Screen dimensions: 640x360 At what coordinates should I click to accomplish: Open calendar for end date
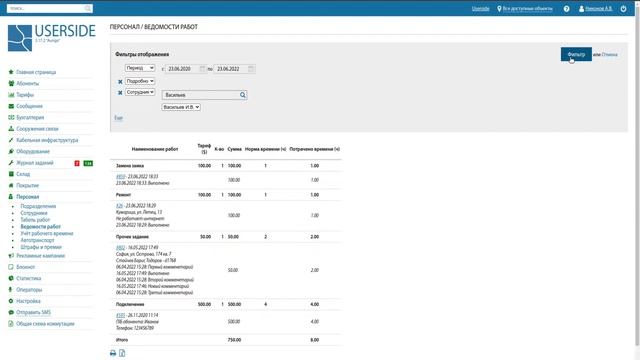(251, 69)
